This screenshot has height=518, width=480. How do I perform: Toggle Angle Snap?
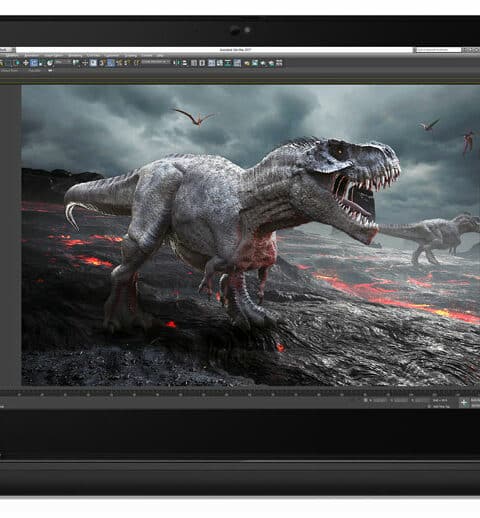pos(110,63)
